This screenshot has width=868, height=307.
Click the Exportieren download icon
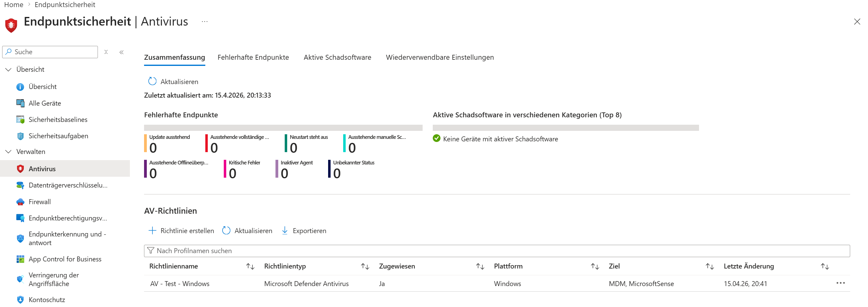point(285,231)
